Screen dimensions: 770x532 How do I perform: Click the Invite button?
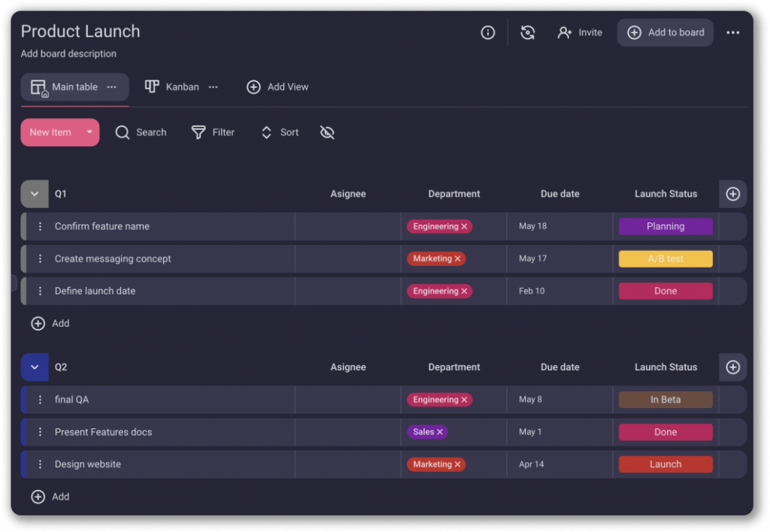coord(580,32)
